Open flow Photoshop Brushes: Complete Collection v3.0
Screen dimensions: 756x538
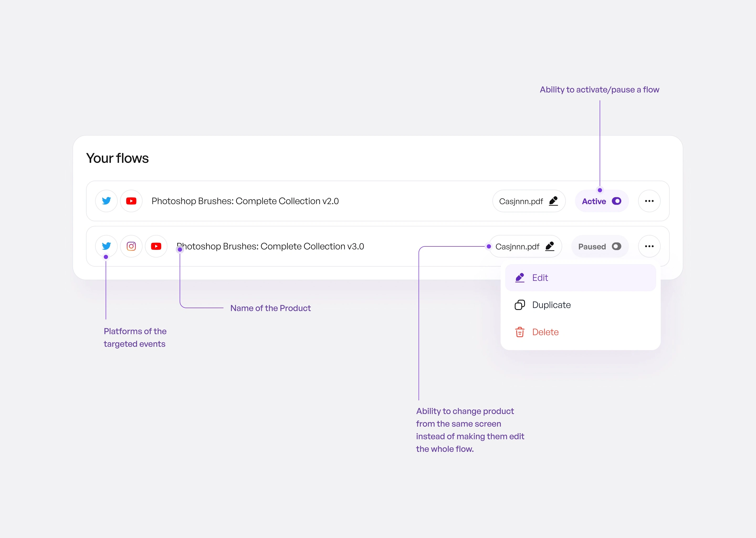pos(270,246)
